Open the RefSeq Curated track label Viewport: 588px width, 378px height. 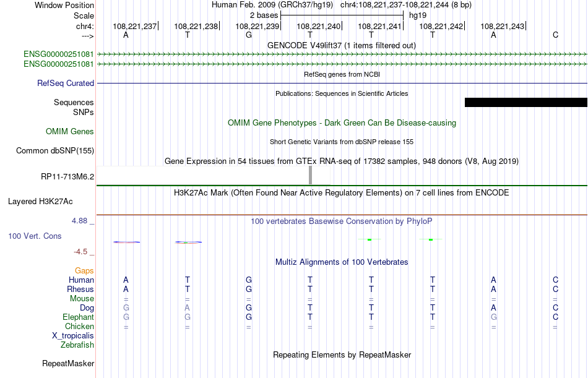(x=66, y=84)
